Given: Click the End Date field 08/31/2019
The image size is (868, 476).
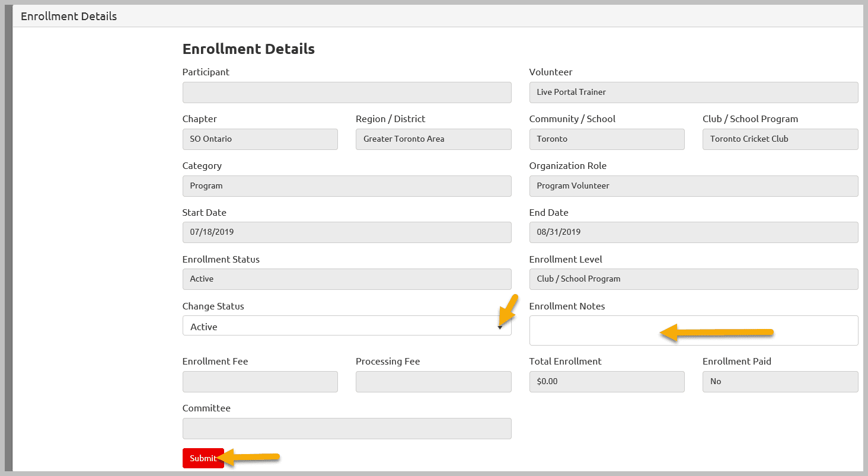Looking at the screenshot, I should click(694, 232).
